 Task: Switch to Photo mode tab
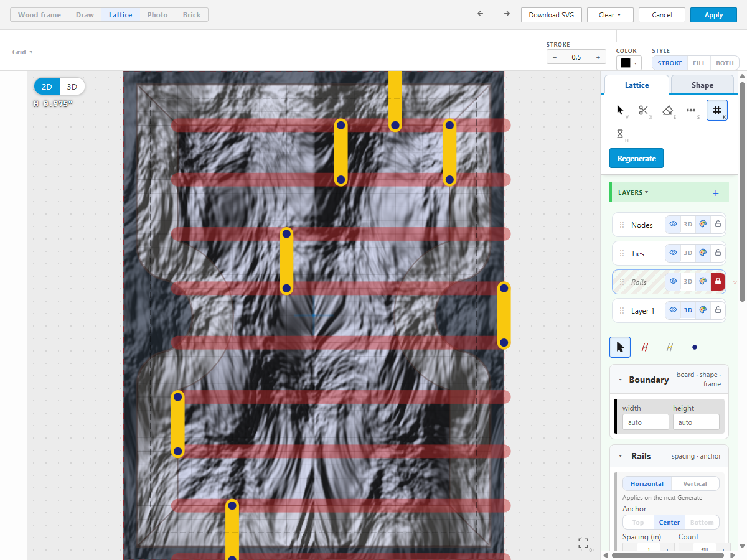pos(157,15)
